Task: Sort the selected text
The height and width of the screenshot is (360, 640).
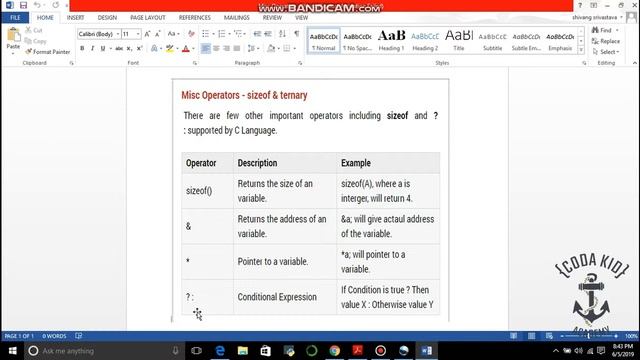Action: [x=282, y=34]
